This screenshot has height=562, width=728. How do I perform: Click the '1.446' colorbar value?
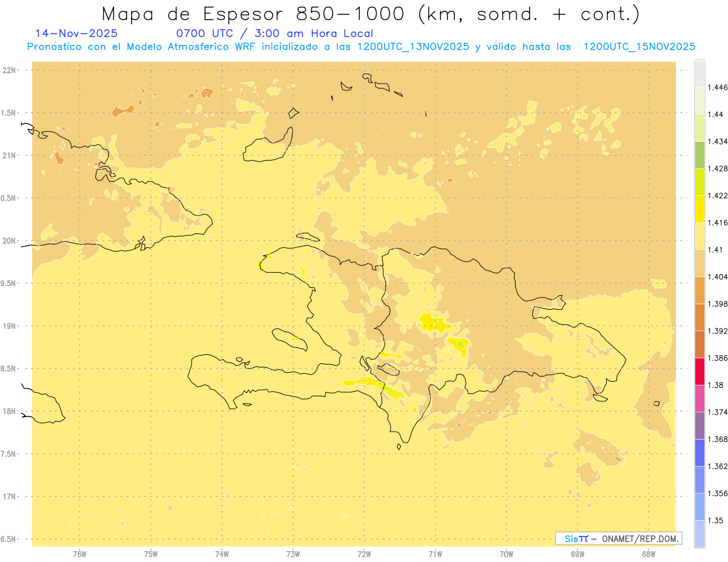pyautogui.click(x=718, y=87)
